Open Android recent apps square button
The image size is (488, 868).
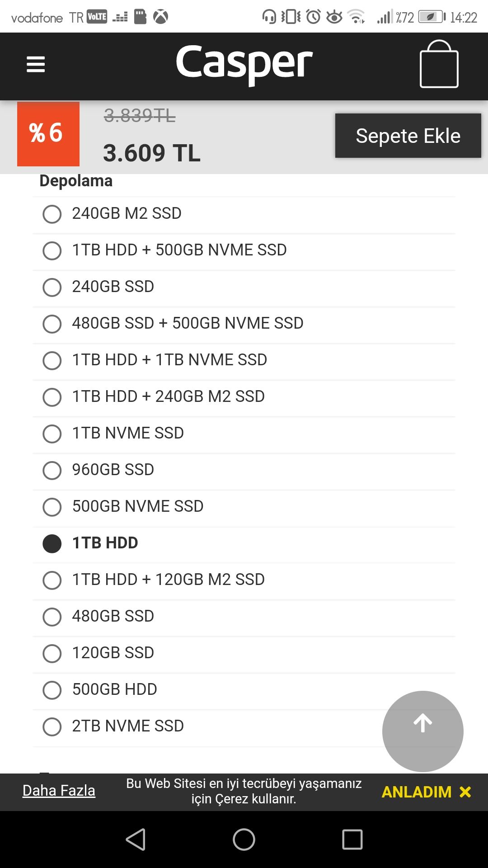click(352, 840)
